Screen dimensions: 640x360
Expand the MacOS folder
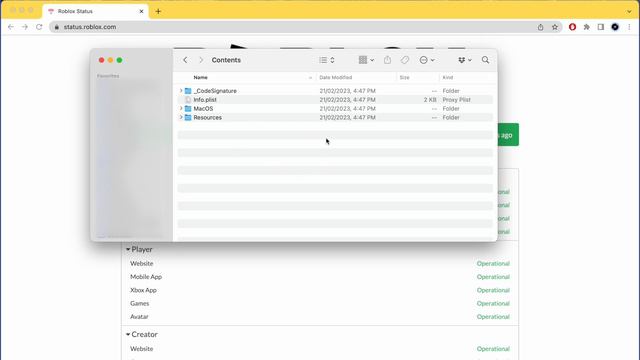click(x=181, y=108)
